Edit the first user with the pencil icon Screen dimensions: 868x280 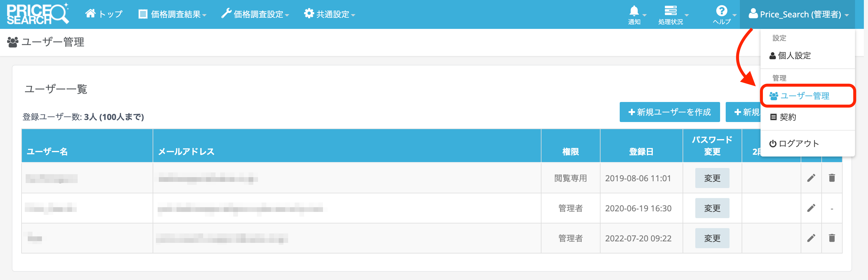(x=811, y=178)
